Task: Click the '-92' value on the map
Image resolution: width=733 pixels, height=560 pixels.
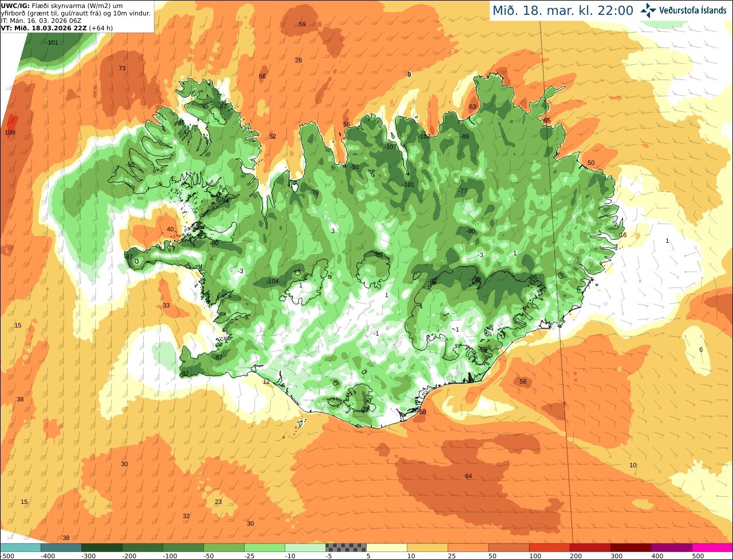Action: 354,167
